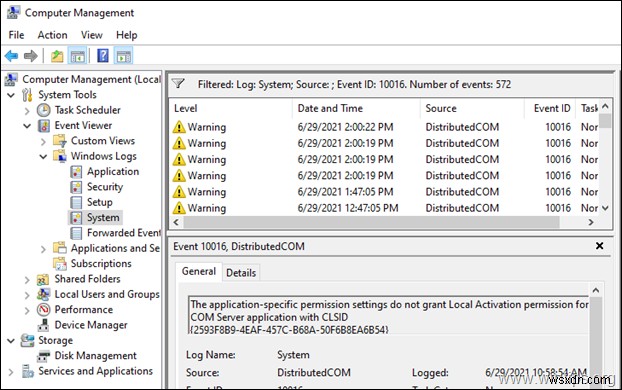Click the Shared Folders icon
The height and width of the screenshot is (390, 622).
[x=43, y=279]
